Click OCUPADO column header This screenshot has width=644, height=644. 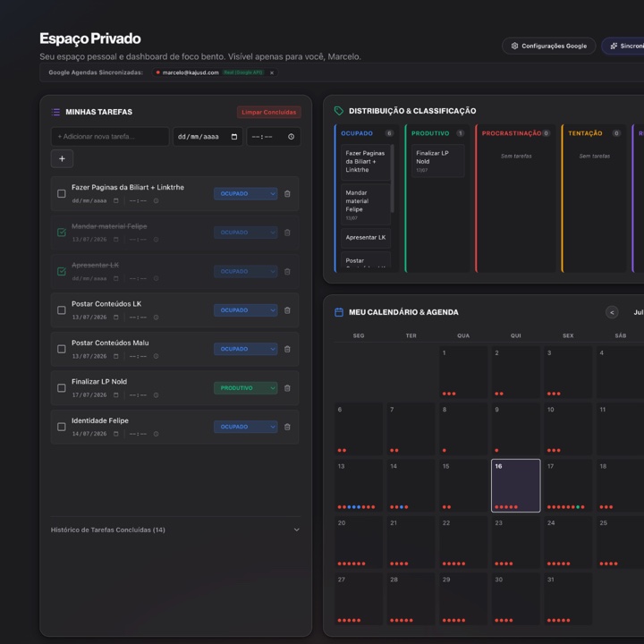click(357, 133)
